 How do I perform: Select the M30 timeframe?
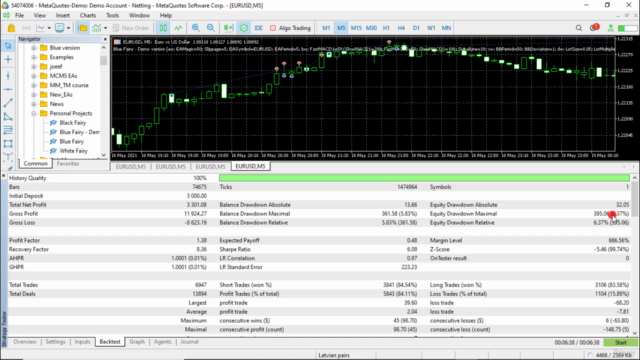pos(371,28)
